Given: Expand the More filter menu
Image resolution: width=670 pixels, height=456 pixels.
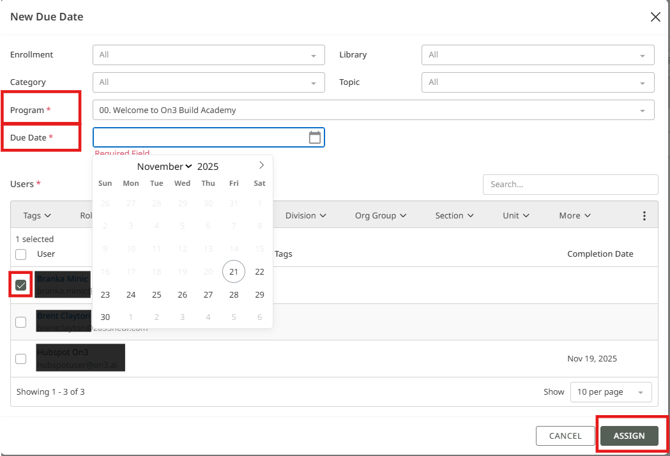Looking at the screenshot, I should [574, 216].
